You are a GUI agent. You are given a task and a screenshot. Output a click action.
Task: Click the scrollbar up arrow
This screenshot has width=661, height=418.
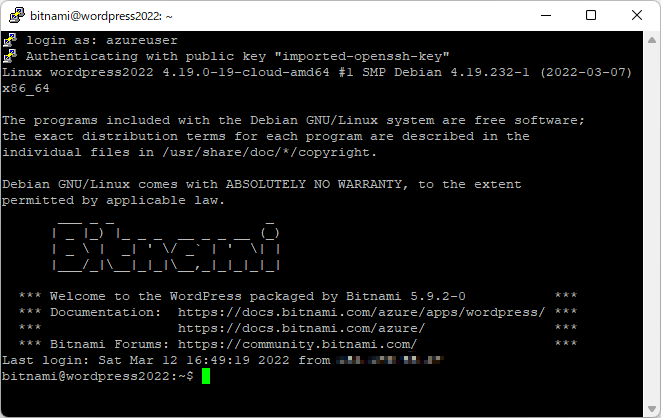tap(652, 40)
